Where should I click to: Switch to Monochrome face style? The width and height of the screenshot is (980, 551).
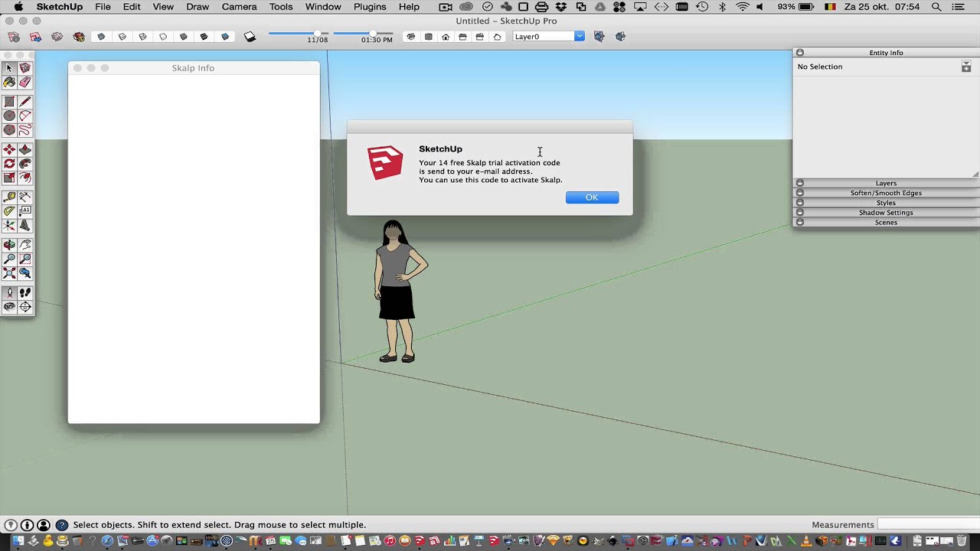tap(225, 36)
